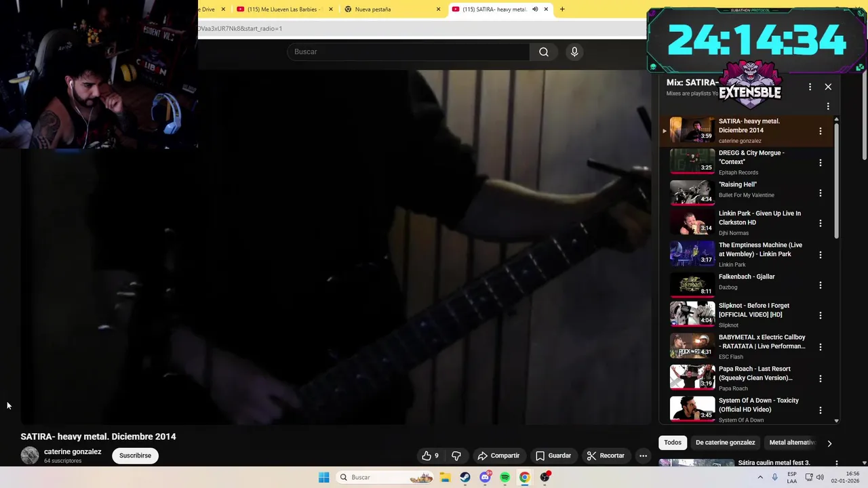
Task: Open Google Chrome from the taskbar
Action: pos(524,477)
